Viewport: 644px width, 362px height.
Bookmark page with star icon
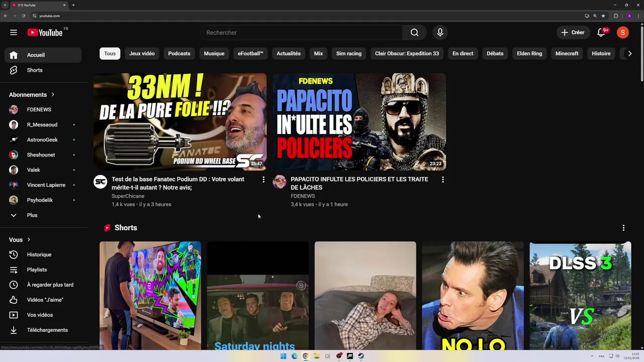[603, 16]
